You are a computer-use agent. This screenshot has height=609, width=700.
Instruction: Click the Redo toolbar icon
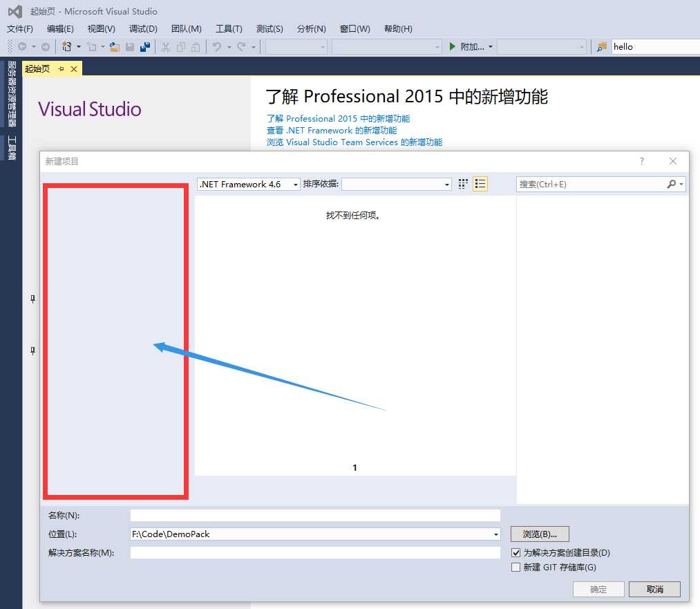point(241,46)
